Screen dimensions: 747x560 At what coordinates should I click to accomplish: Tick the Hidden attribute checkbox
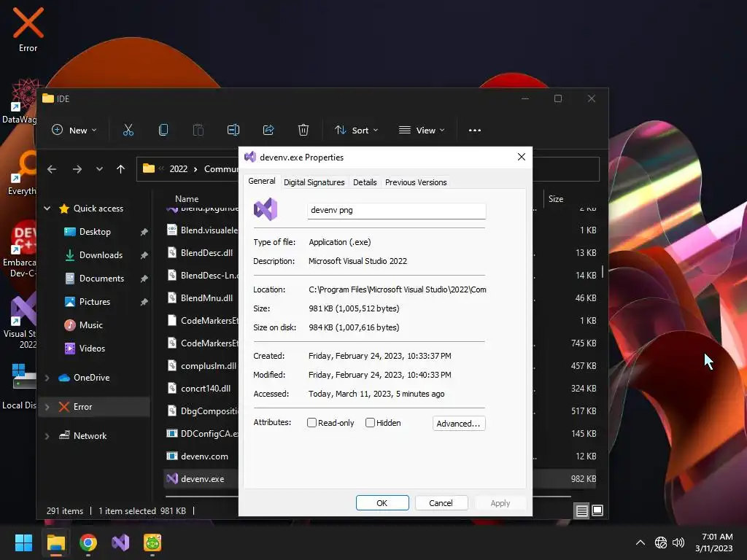tap(370, 423)
